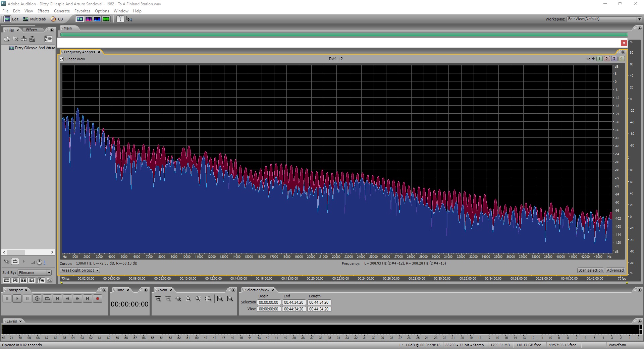The height and width of the screenshot is (349, 644).
Task: Click Import File icon in Files panel
Action: (7, 39)
